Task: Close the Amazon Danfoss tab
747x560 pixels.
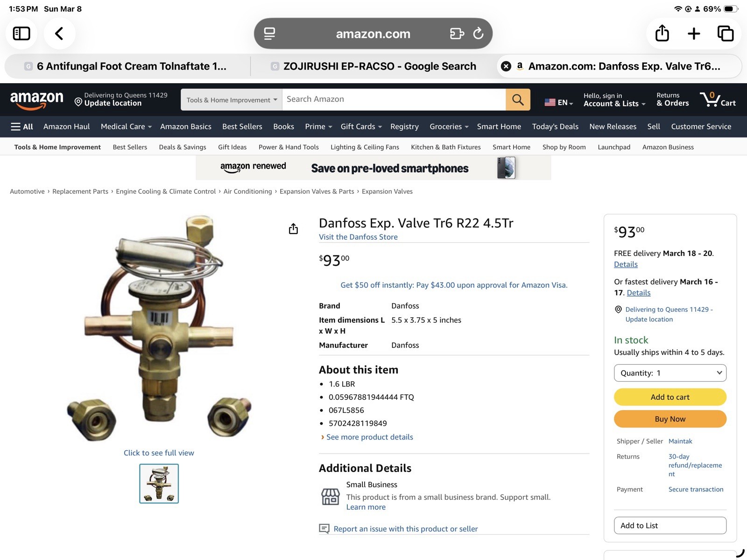Action: point(506,66)
